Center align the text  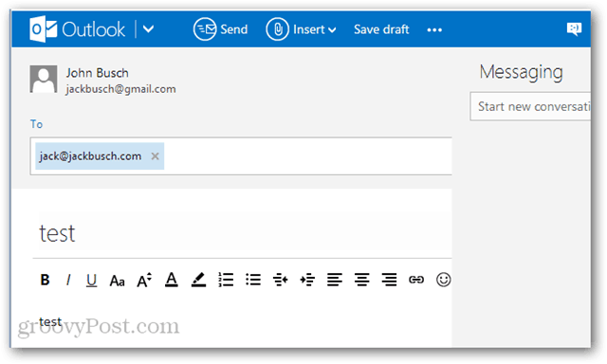(x=362, y=280)
